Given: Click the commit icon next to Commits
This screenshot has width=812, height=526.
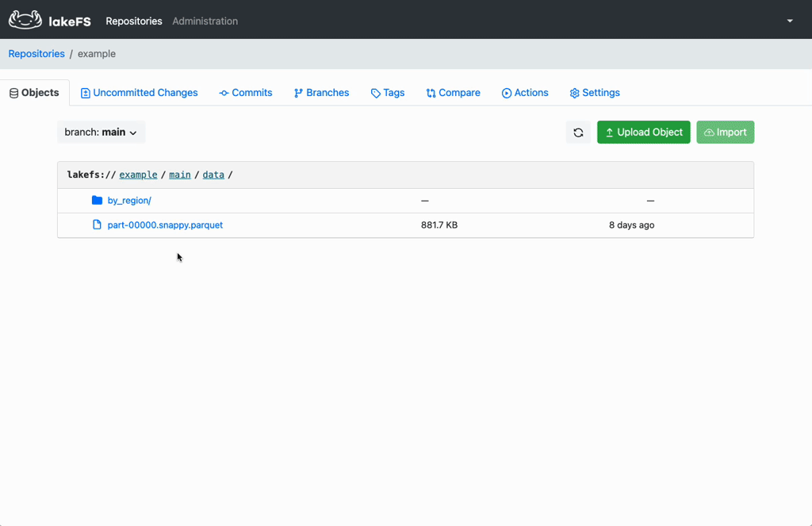Looking at the screenshot, I should (x=223, y=93).
